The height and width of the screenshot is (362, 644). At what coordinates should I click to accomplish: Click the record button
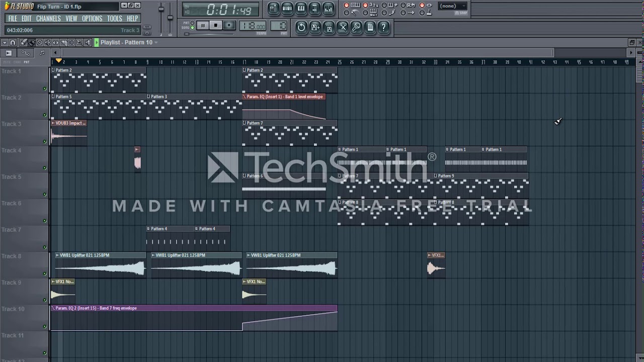[x=229, y=25]
